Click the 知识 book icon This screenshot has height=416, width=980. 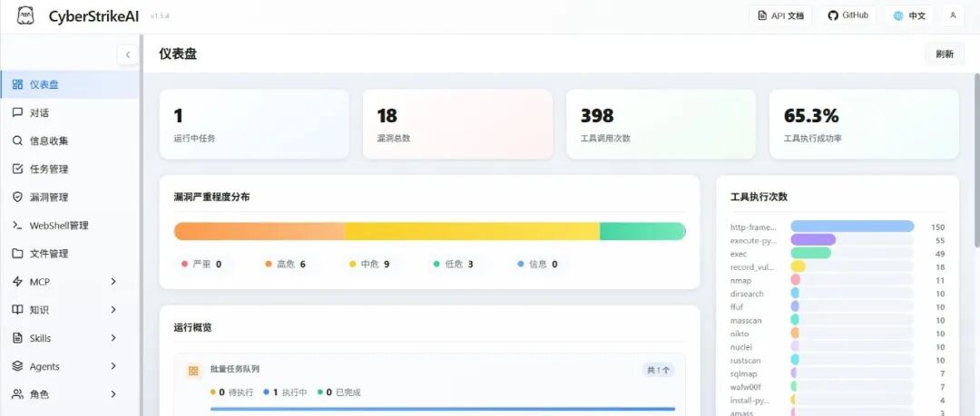[x=17, y=310]
